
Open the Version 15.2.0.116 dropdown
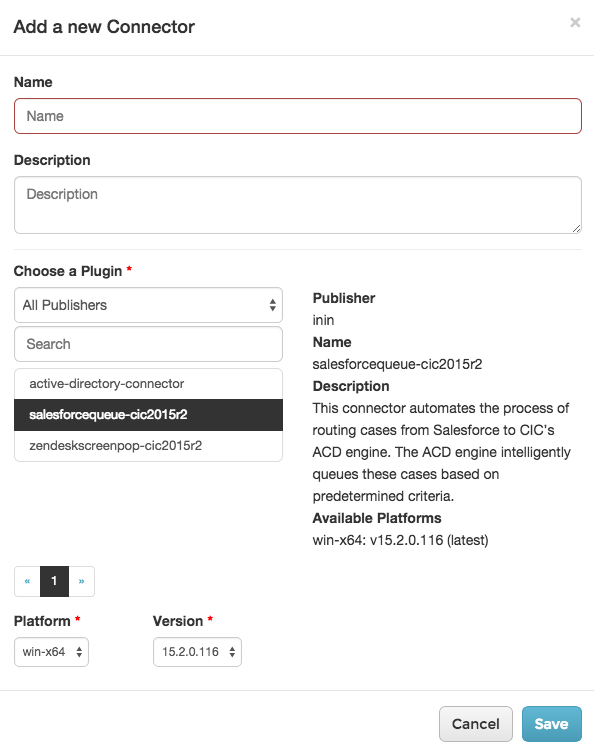(197, 652)
